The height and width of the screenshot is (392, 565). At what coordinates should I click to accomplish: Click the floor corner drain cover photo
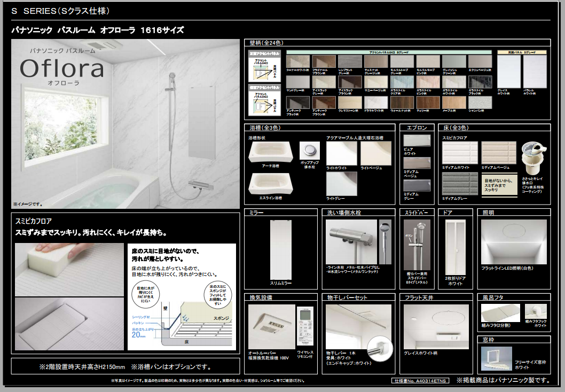click(69, 324)
